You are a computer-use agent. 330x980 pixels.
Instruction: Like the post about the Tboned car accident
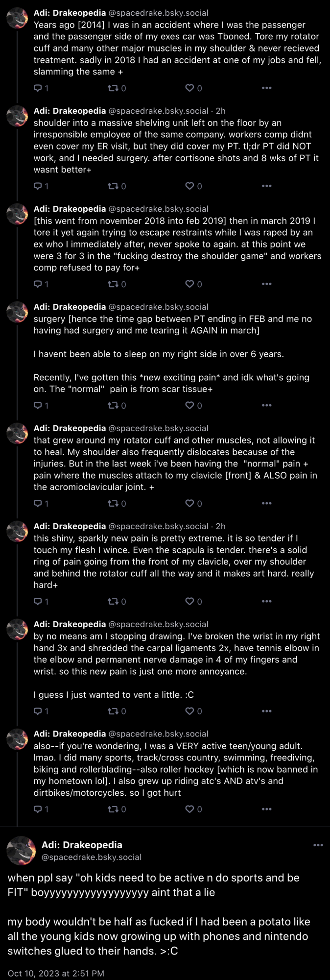(193, 88)
